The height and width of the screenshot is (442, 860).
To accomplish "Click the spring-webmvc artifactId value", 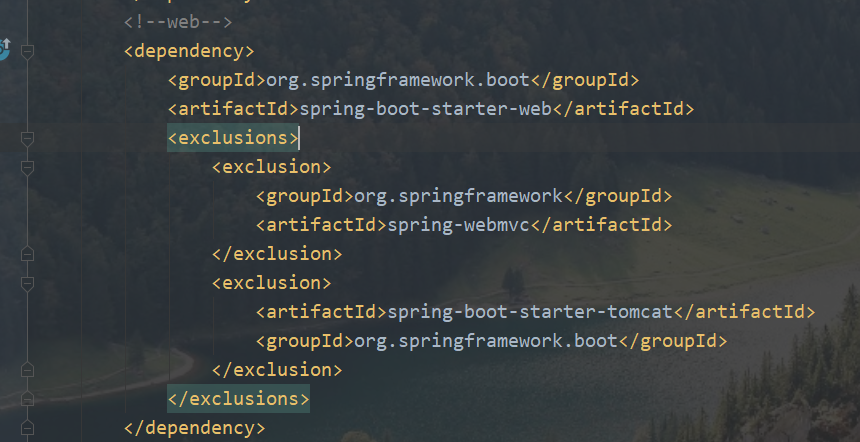I will (x=459, y=225).
